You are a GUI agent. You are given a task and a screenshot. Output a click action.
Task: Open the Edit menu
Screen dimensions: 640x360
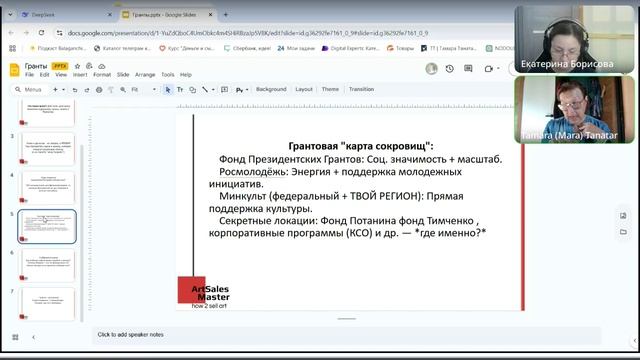44,75
